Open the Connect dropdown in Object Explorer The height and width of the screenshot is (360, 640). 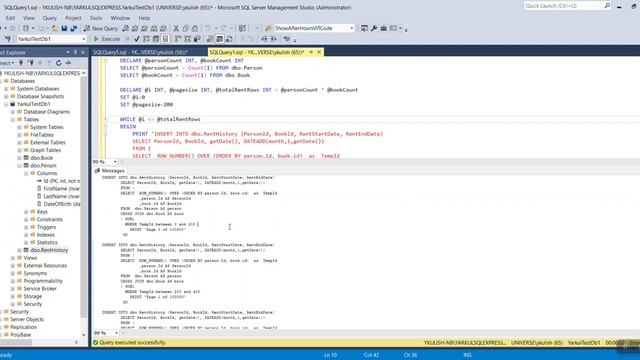[x=7, y=63]
